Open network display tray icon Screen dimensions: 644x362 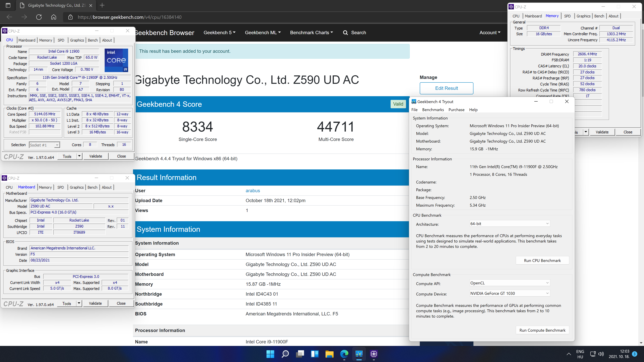tap(593, 354)
